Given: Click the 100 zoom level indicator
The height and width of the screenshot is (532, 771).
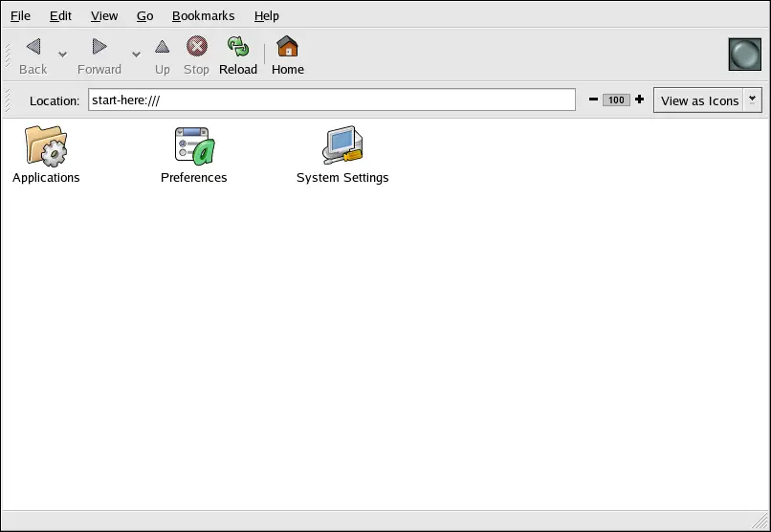Looking at the screenshot, I should click(616, 100).
